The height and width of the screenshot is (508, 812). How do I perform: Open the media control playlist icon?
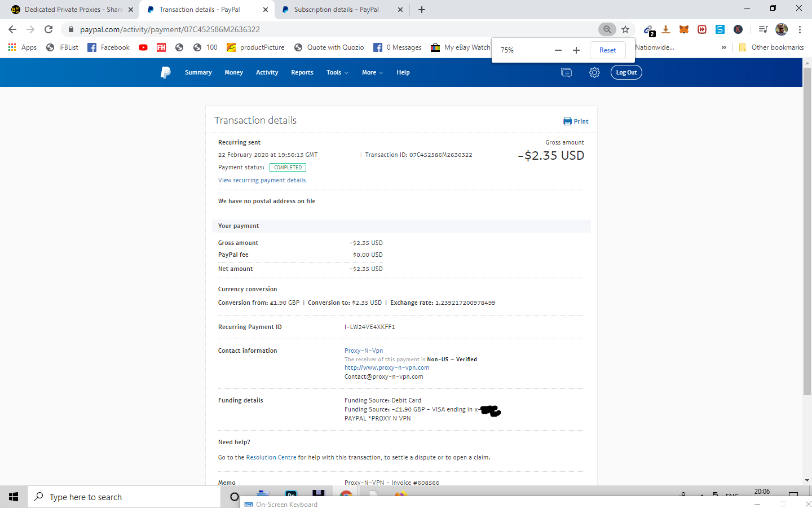763,29
